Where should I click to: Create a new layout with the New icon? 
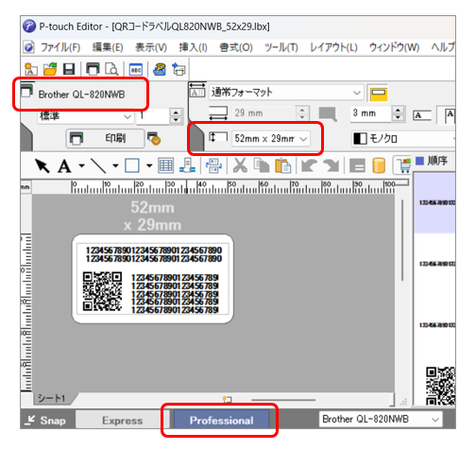(x=31, y=69)
